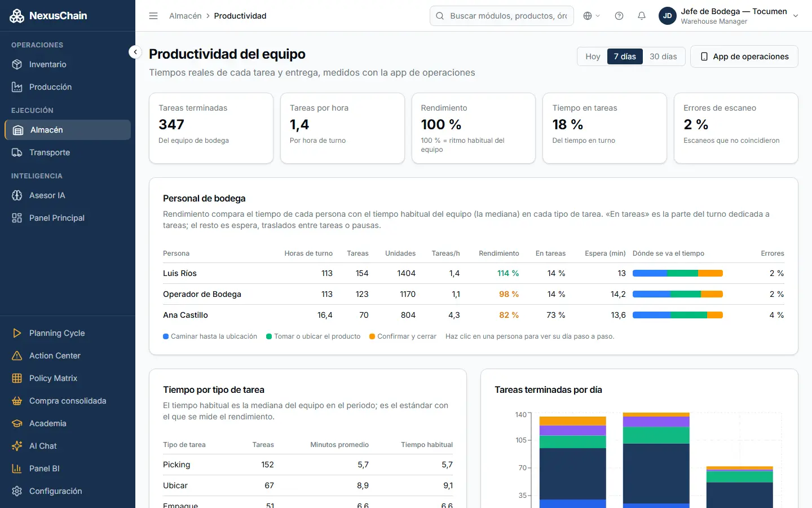
Task: Click the NexusChain logo icon
Action: pyautogui.click(x=17, y=16)
